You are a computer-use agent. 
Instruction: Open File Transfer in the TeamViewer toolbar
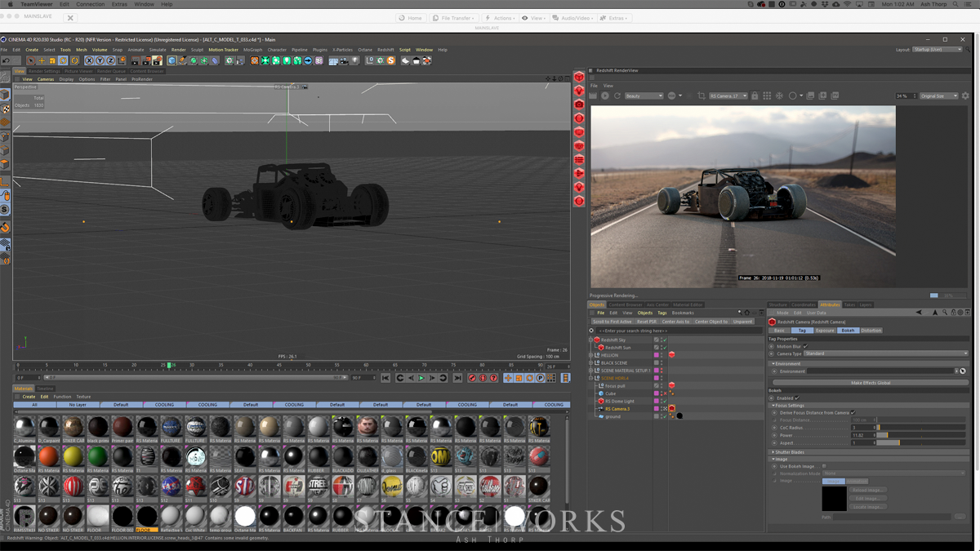click(x=453, y=18)
